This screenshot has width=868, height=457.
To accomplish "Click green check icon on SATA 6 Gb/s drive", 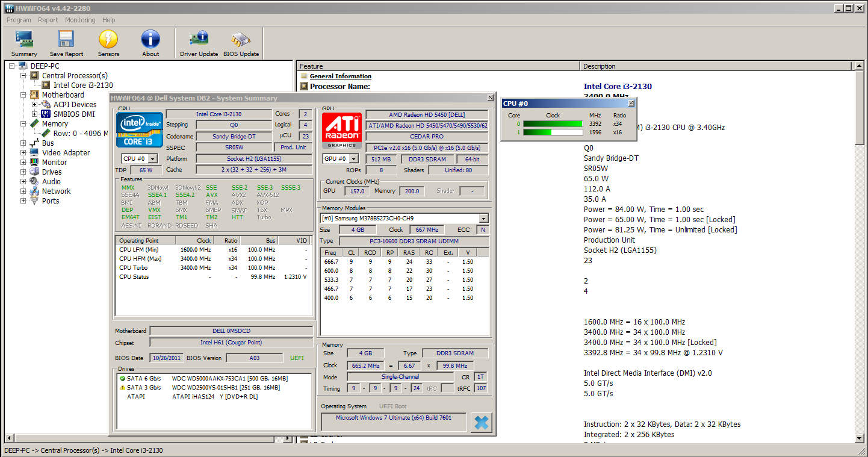I will (122, 379).
